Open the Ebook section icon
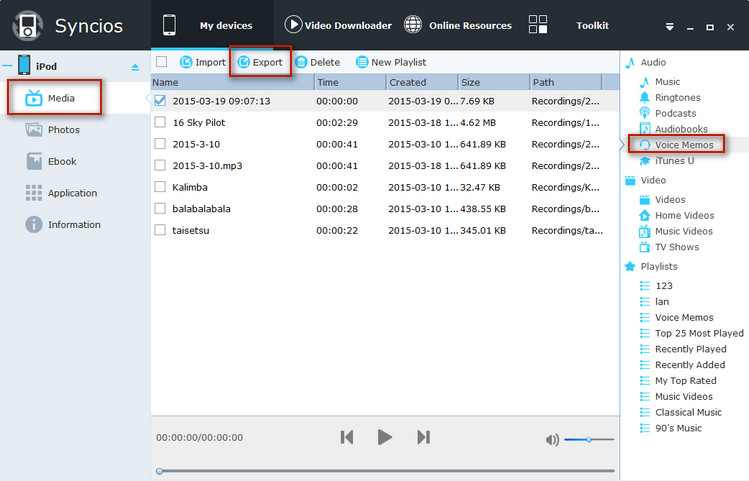The image size is (749, 481). 34,161
